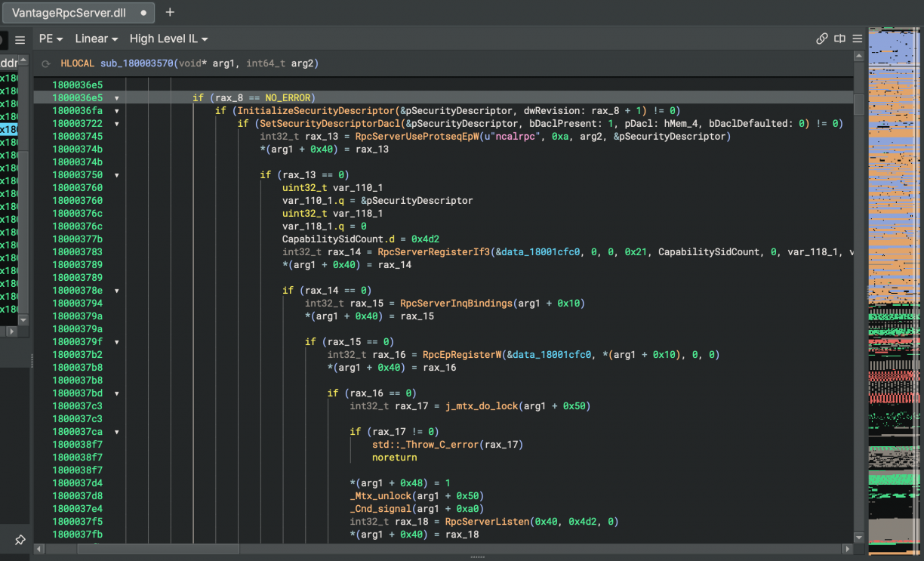Collapse the block at address 1800036fa

point(116,111)
